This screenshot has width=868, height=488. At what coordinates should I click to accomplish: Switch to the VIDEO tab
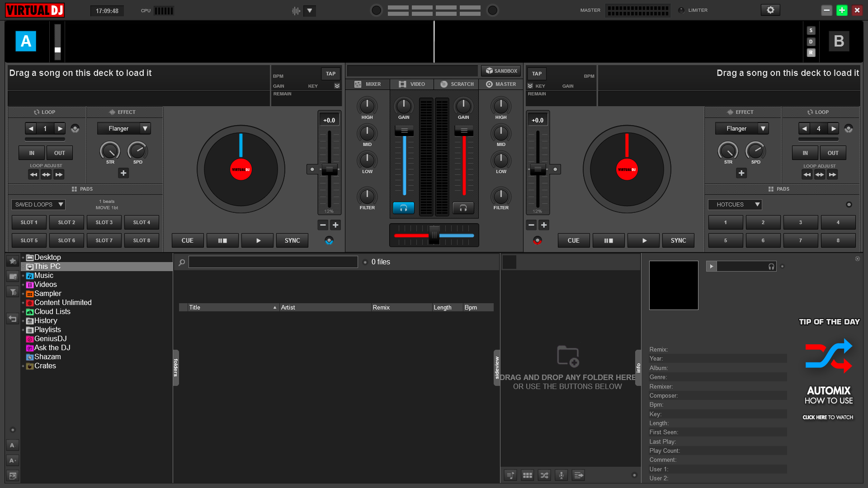coord(412,84)
